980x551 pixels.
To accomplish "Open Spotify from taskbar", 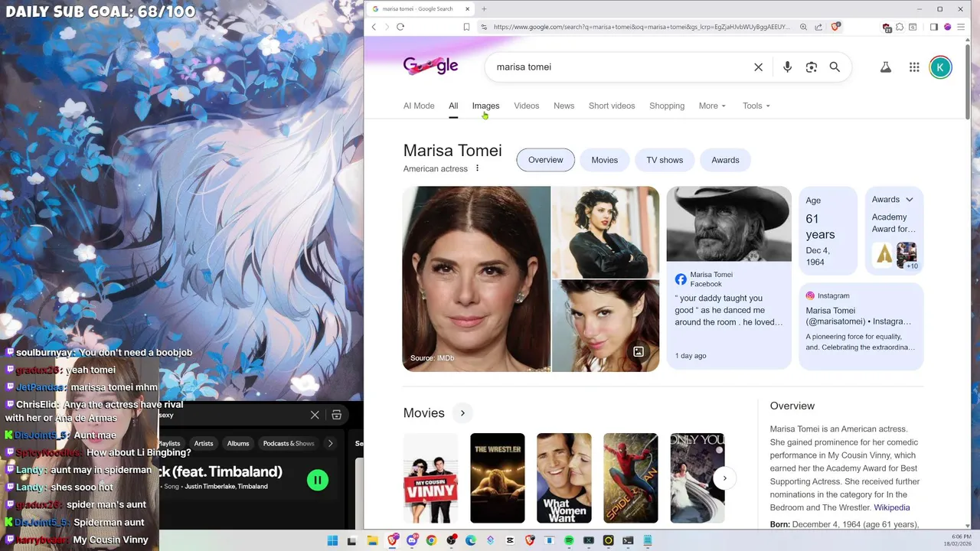I will pyautogui.click(x=569, y=540).
